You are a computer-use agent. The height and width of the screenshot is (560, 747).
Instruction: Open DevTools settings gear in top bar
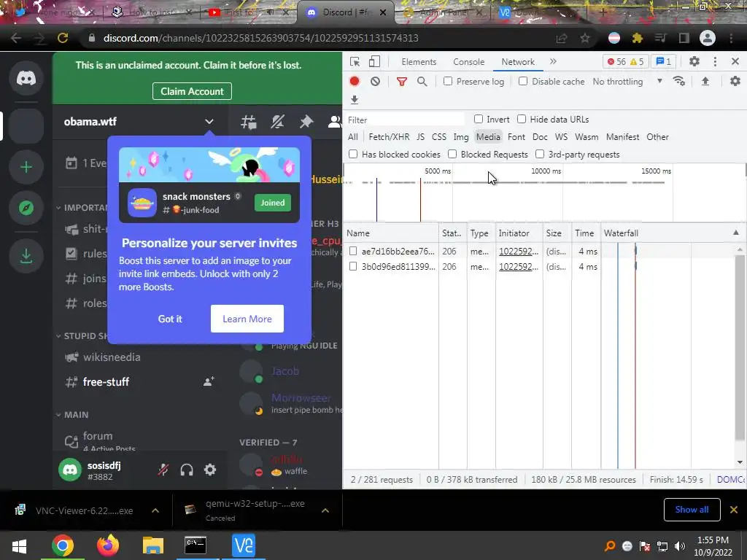point(694,61)
